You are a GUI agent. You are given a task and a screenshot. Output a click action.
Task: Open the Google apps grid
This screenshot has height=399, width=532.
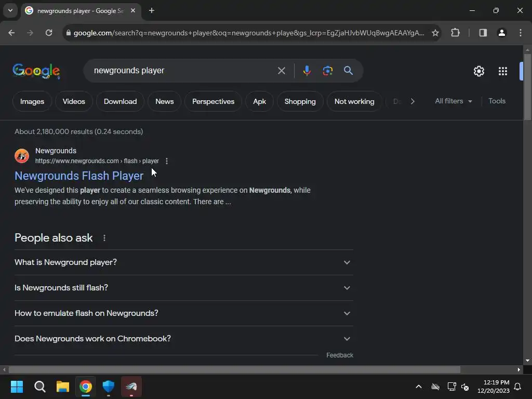[502, 71]
